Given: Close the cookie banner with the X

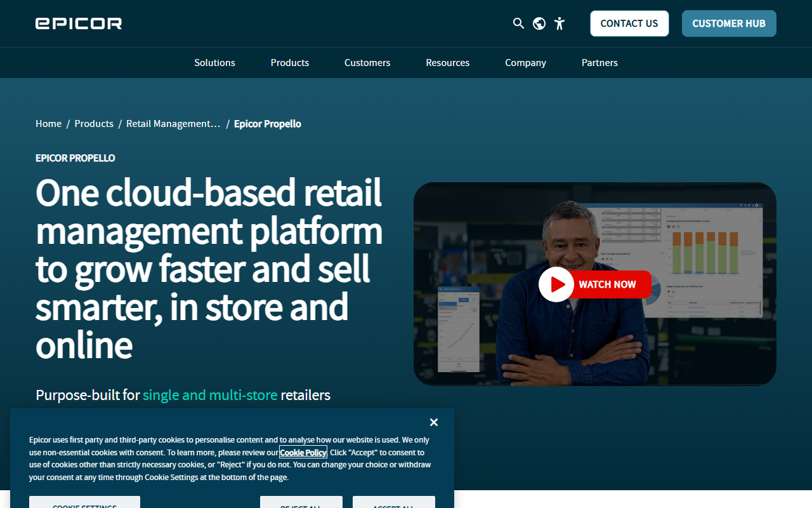Looking at the screenshot, I should (434, 422).
